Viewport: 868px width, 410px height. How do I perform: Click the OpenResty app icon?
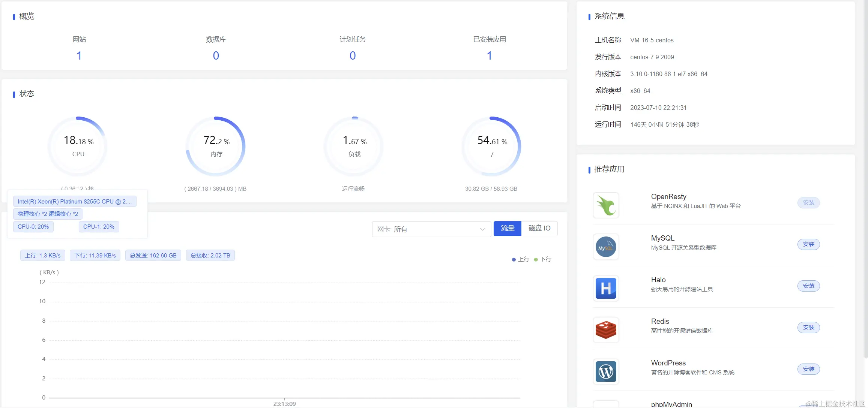coord(606,205)
